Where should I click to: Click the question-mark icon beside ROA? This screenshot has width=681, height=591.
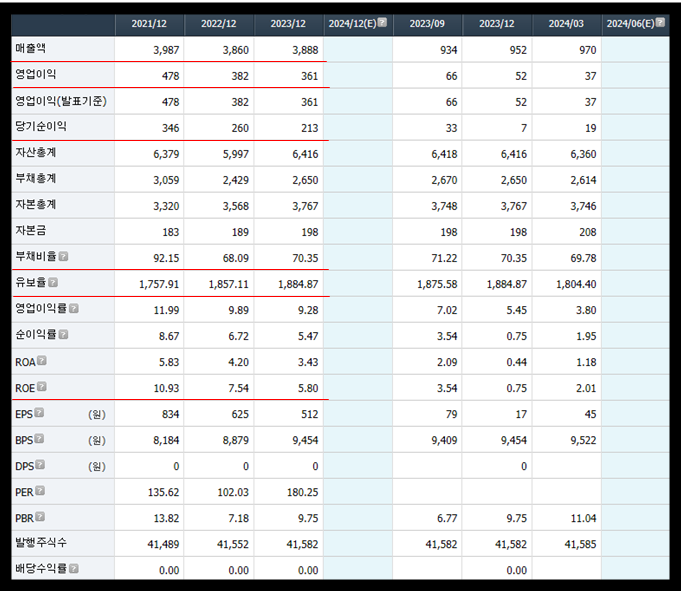click(x=42, y=360)
